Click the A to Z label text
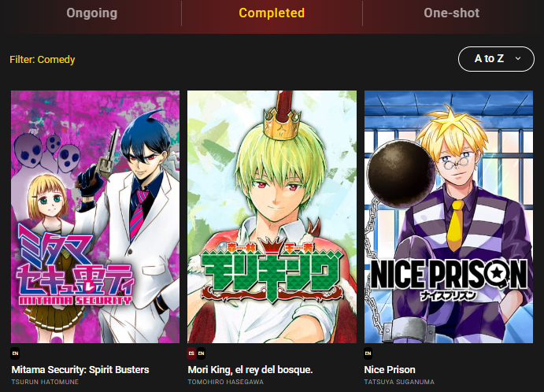 (489, 58)
